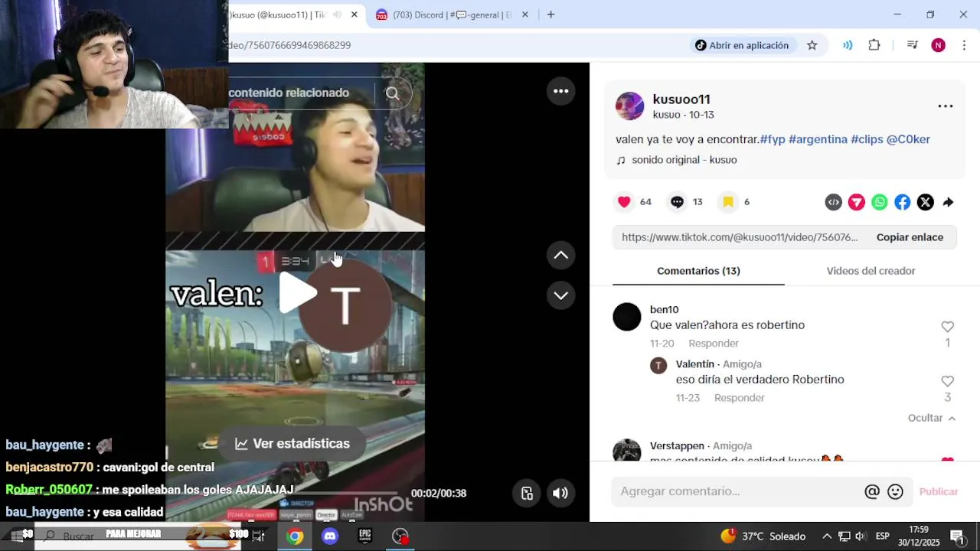The width and height of the screenshot is (980, 551).
Task: Like Valentín's reply comment
Action: (x=947, y=381)
